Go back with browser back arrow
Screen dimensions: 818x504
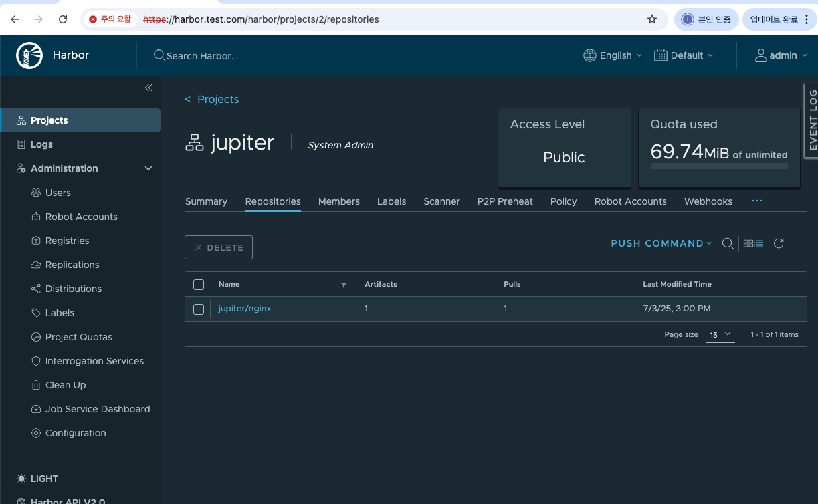[x=15, y=19]
